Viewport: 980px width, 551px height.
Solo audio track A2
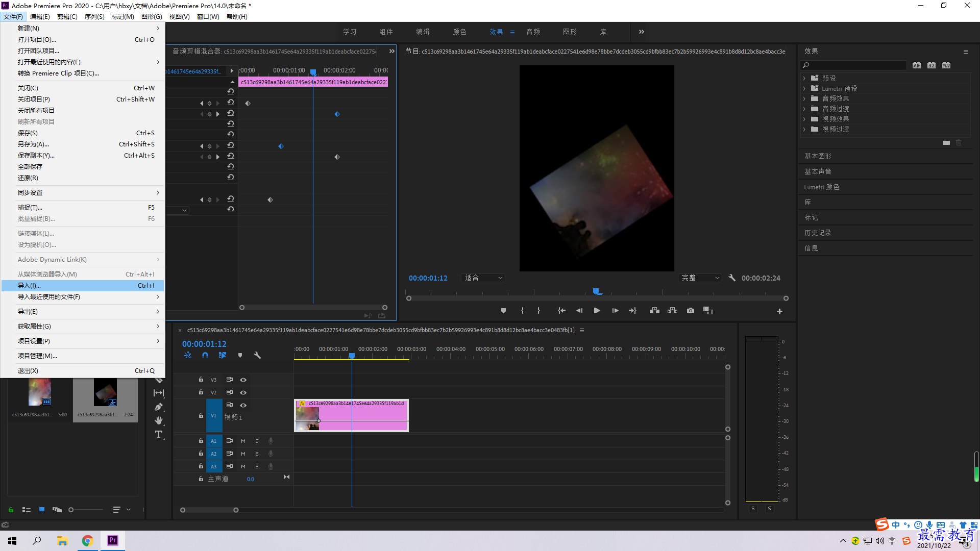point(257,454)
